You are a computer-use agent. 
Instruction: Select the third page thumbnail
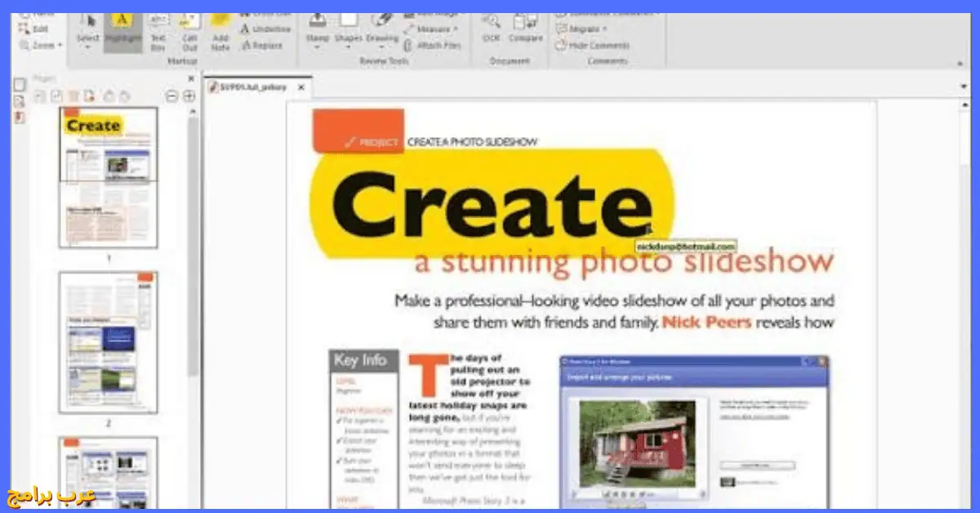click(x=109, y=471)
